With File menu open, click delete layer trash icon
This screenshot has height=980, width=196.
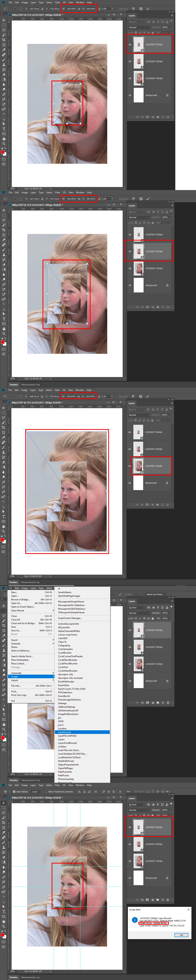point(168,703)
